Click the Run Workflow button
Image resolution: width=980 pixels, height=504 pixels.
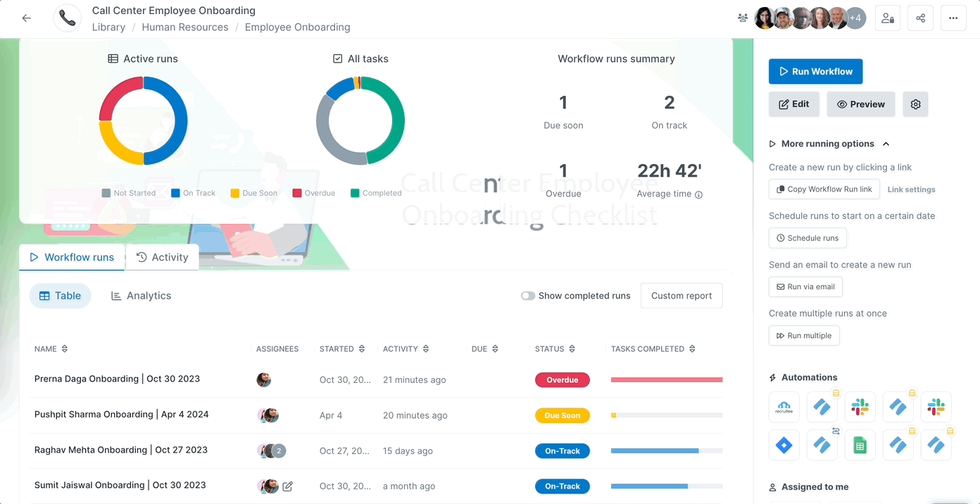tap(815, 71)
